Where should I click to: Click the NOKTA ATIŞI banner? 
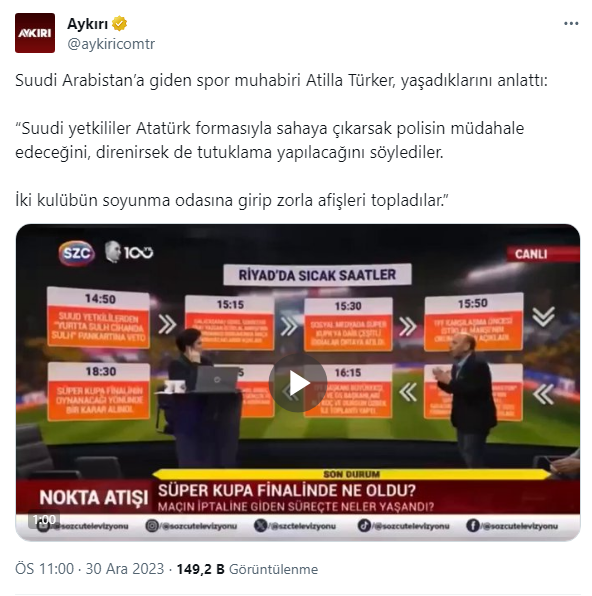(x=93, y=498)
